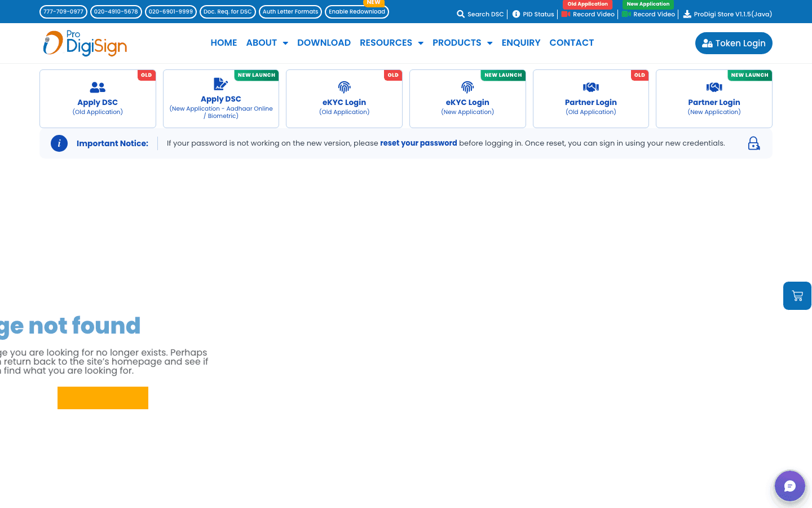Click the Search DSC link text
Viewport: 812px width, 508px height.
pos(486,14)
